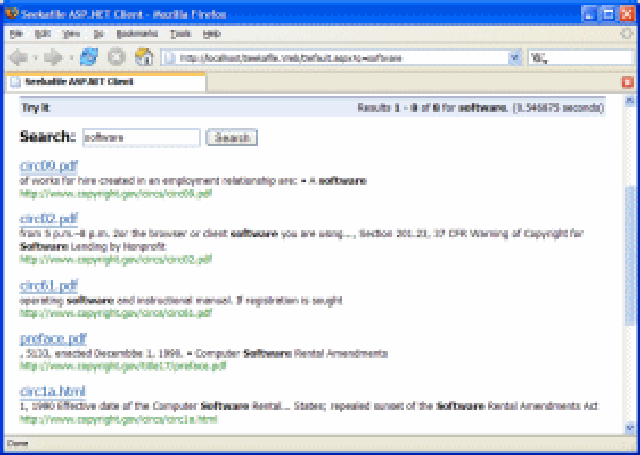
Task: Click the Search text field containing software
Action: [140, 137]
